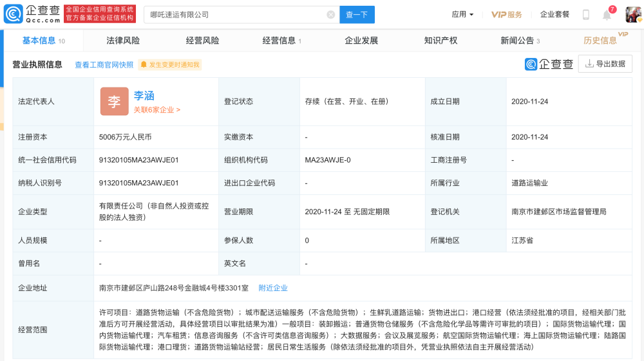Switch to 新闻公告 tab
This screenshot has height=361, width=644.
point(520,41)
